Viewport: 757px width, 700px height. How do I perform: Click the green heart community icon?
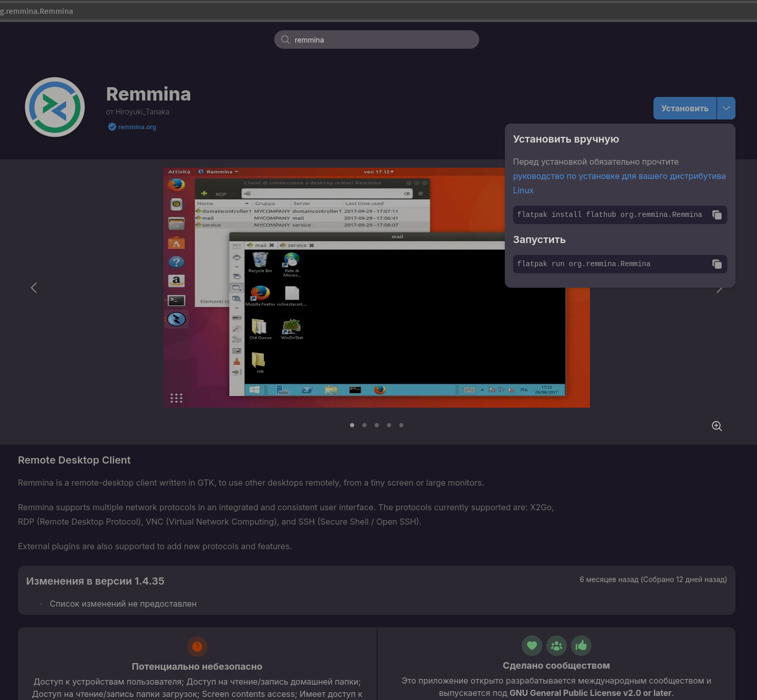532,646
